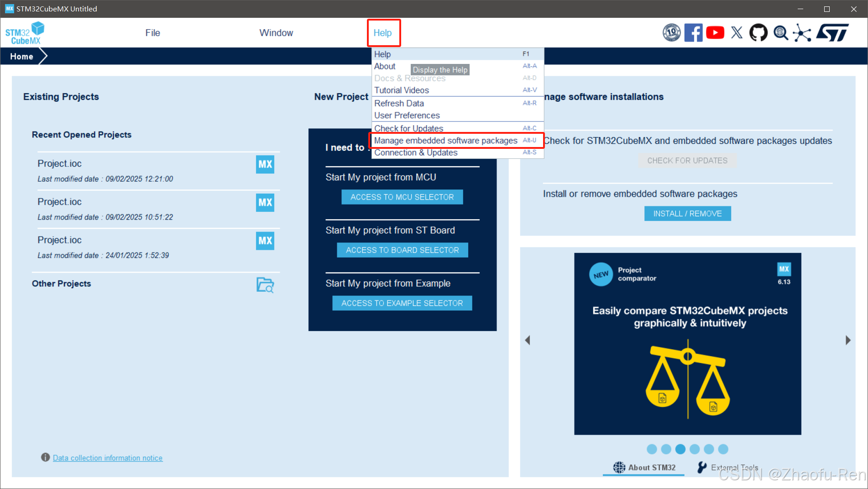Choose Tutorial Videos menu entry
The width and height of the screenshot is (868, 489).
point(458,90)
